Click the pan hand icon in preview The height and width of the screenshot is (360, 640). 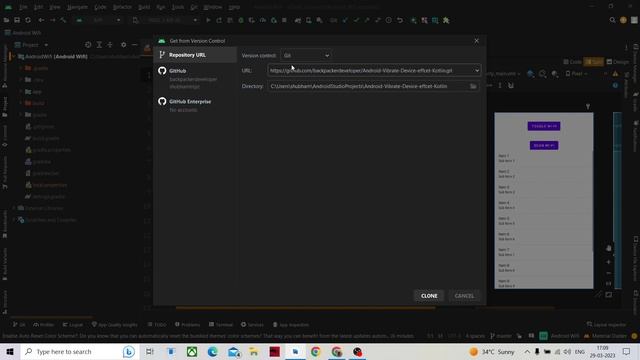pyautogui.click(x=609, y=248)
